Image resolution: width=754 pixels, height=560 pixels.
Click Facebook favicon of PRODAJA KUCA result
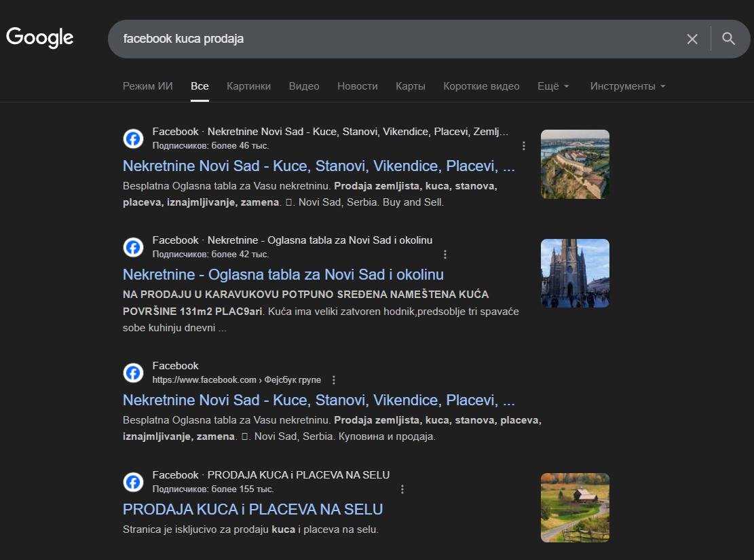[133, 482]
